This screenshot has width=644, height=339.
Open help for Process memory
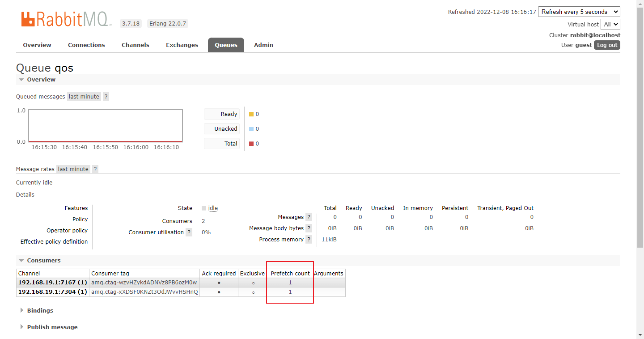coord(309,239)
